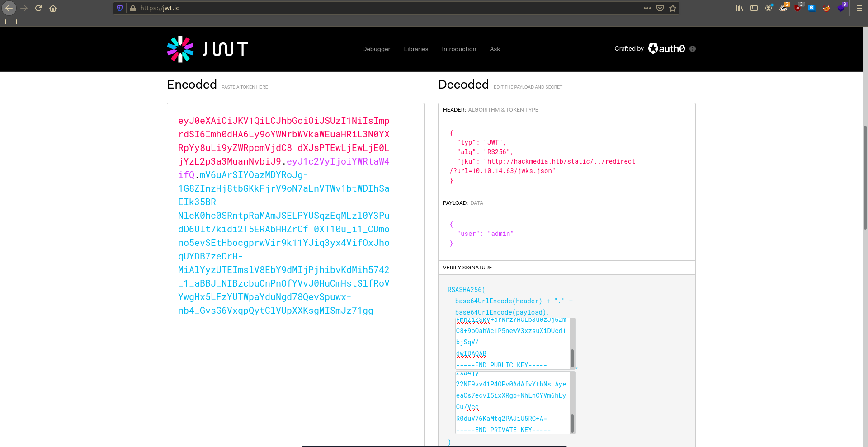Open the Firefox hamburger menu
The height and width of the screenshot is (447, 868).
click(859, 8)
